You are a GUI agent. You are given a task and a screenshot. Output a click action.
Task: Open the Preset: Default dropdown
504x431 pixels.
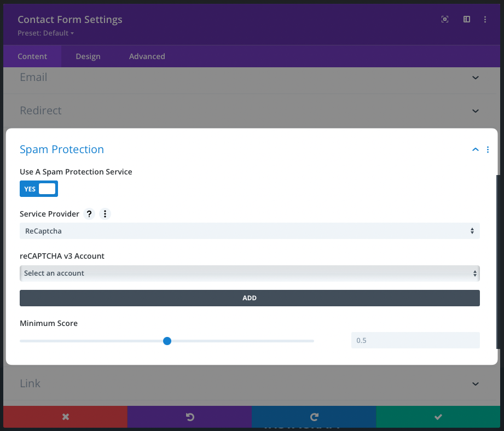[x=45, y=33]
